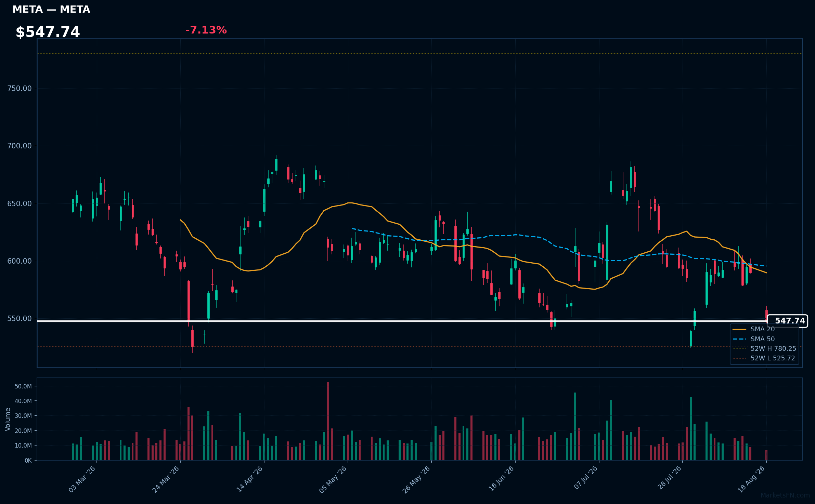
Task: Click the "650.00" price axis label
Action: (x=20, y=204)
